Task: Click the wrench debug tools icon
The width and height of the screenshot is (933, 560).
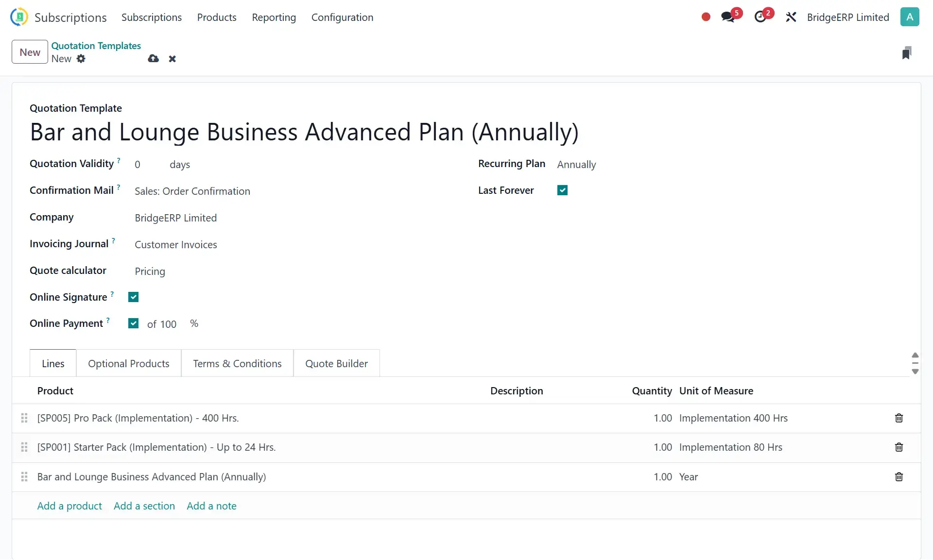Action: [x=791, y=17]
